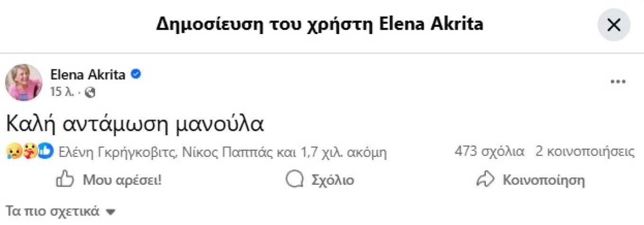Click the care hug reaction emoji
Viewport: 644px width, 225px height.
click(x=30, y=152)
